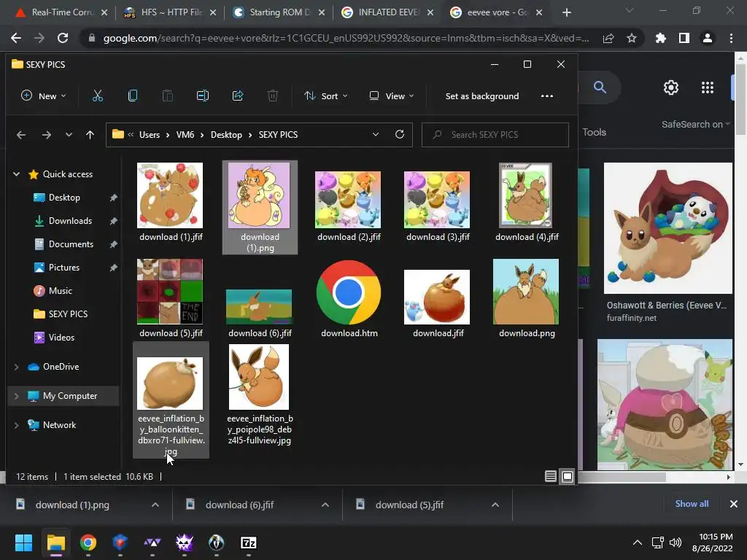Image resolution: width=747 pixels, height=560 pixels.
Task: Switch to the HFS HTTP File tab
Action: (169, 12)
